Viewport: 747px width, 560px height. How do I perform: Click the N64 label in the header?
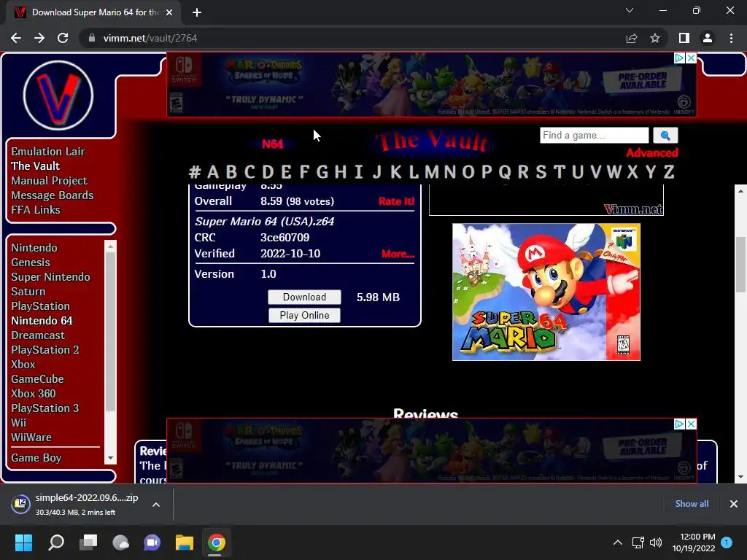273,144
